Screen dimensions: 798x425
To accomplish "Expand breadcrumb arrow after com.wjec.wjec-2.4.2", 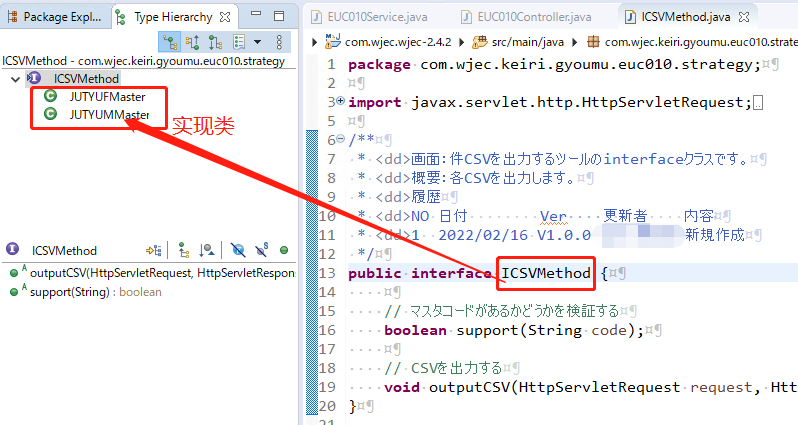I will tap(462, 42).
